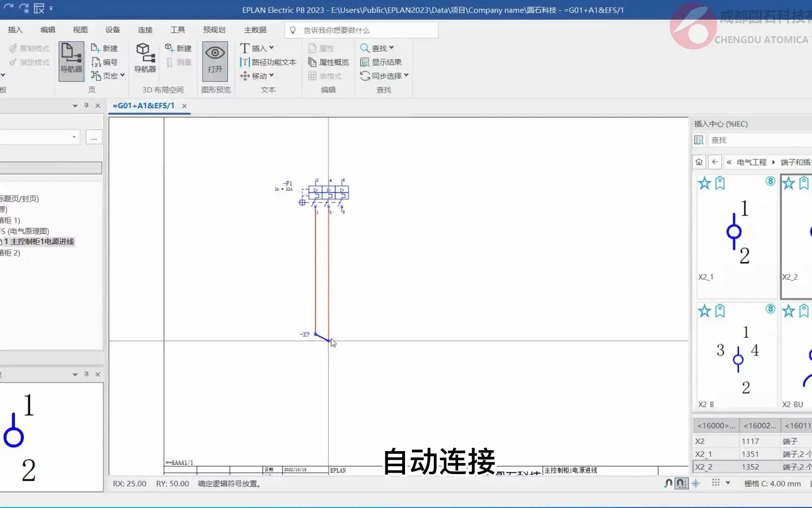The width and height of the screenshot is (812, 508).
Task: Create a new page with 新建
Action: (x=104, y=48)
